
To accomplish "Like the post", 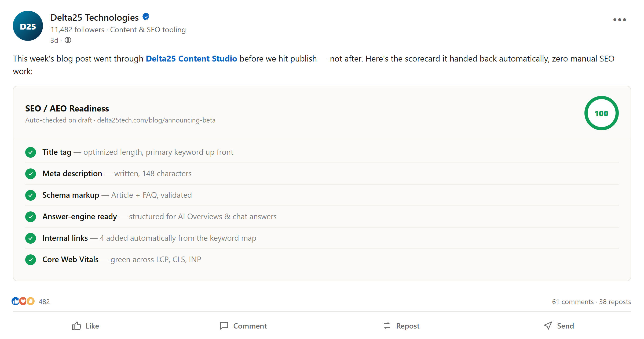I will point(85,326).
